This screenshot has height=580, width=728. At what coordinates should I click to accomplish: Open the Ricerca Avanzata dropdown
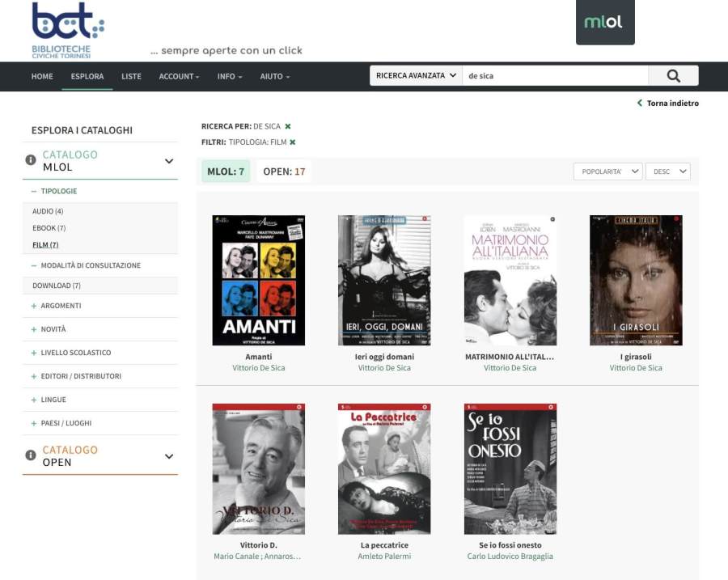(416, 76)
